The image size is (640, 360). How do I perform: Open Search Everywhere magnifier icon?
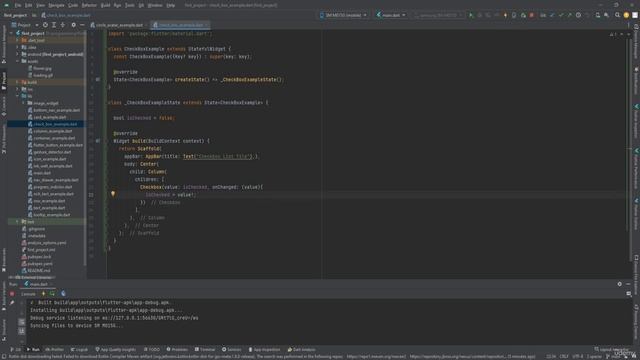click(618, 15)
